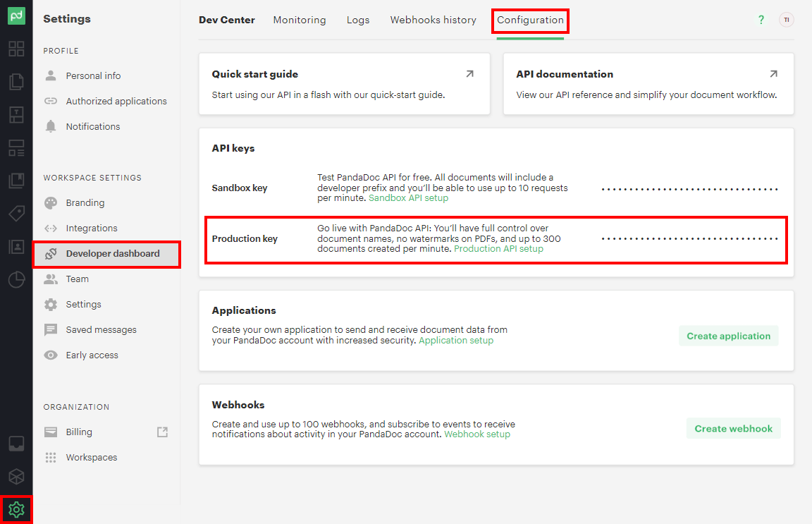Open the Quick start guide arrow
The height and width of the screenshot is (524, 812).
(469, 74)
